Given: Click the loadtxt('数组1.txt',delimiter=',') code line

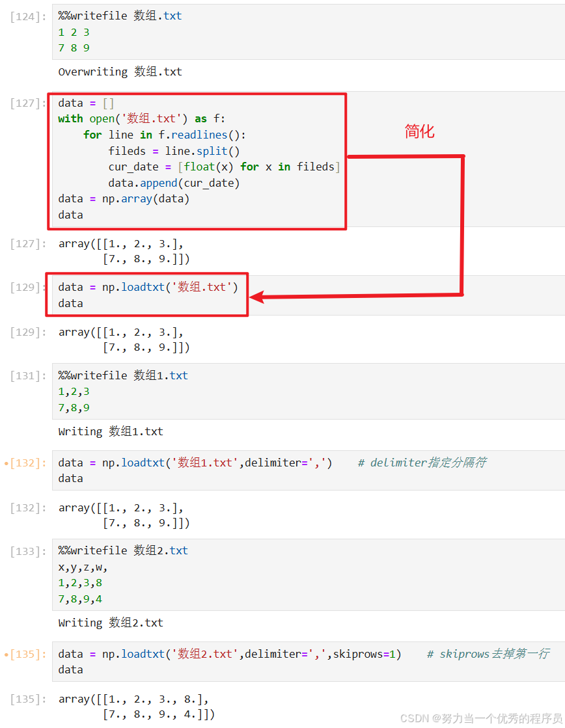Looking at the screenshot, I should point(195,463).
